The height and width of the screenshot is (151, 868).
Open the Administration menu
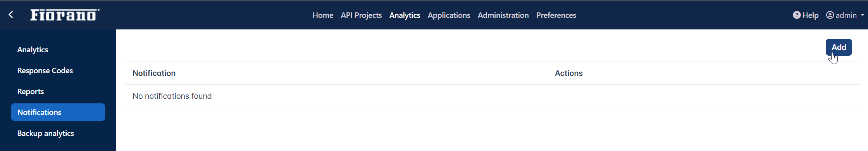click(x=503, y=15)
